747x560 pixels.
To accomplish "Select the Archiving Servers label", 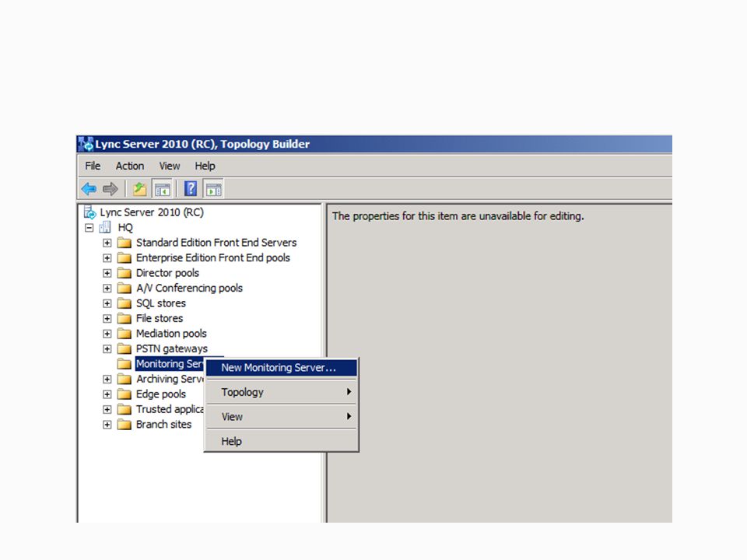I will point(170,379).
